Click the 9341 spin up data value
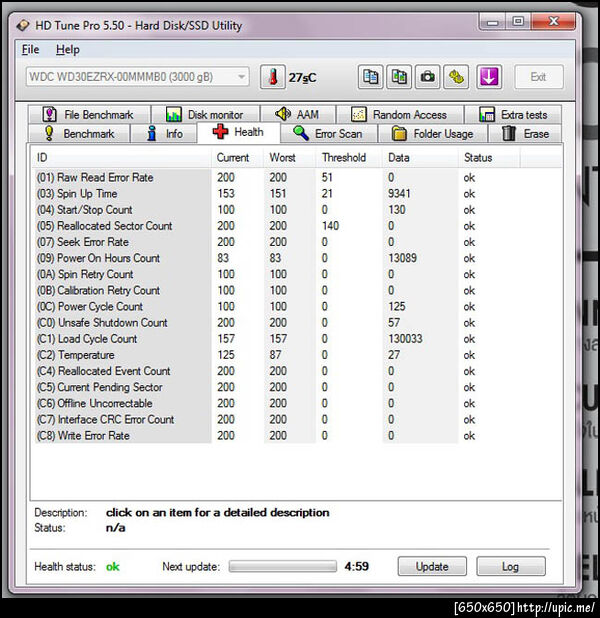Viewport: 600px width, 618px height. pos(399,194)
